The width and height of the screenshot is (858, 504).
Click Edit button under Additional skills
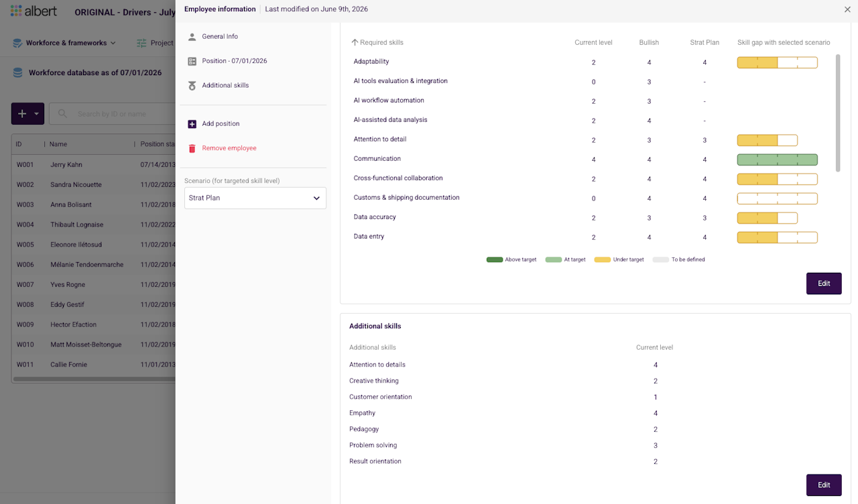click(x=824, y=485)
